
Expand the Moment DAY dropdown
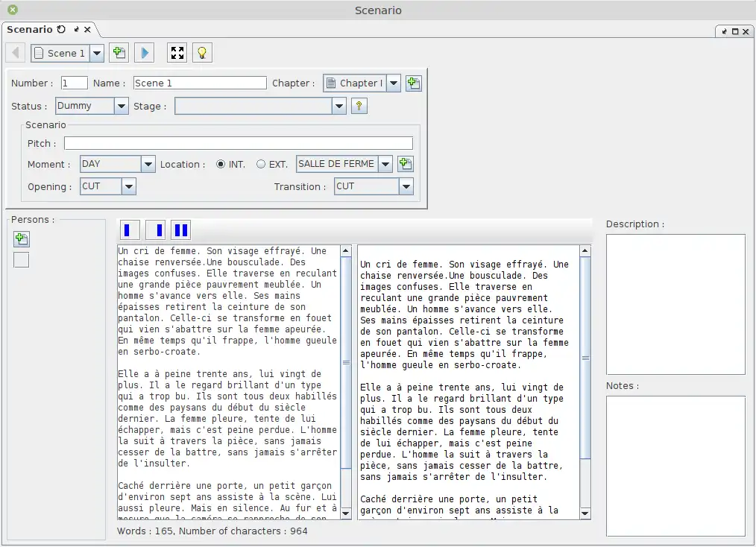coord(148,165)
